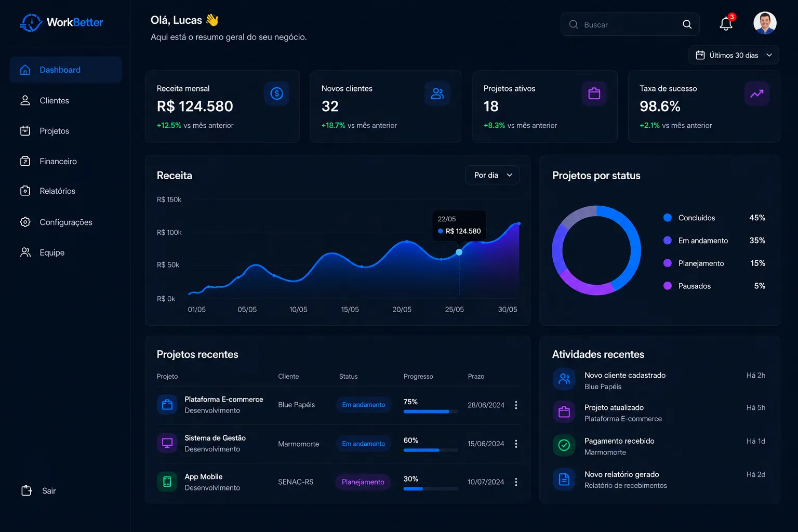The width and height of the screenshot is (798, 532).
Task: Open Configurações in the sidebar menu
Action: pyautogui.click(x=66, y=222)
